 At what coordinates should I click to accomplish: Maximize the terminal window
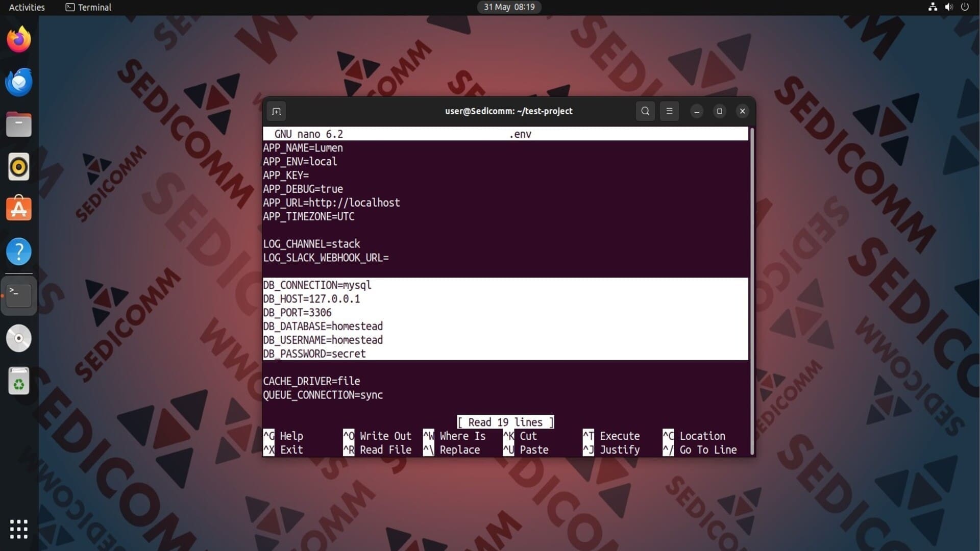click(x=720, y=111)
